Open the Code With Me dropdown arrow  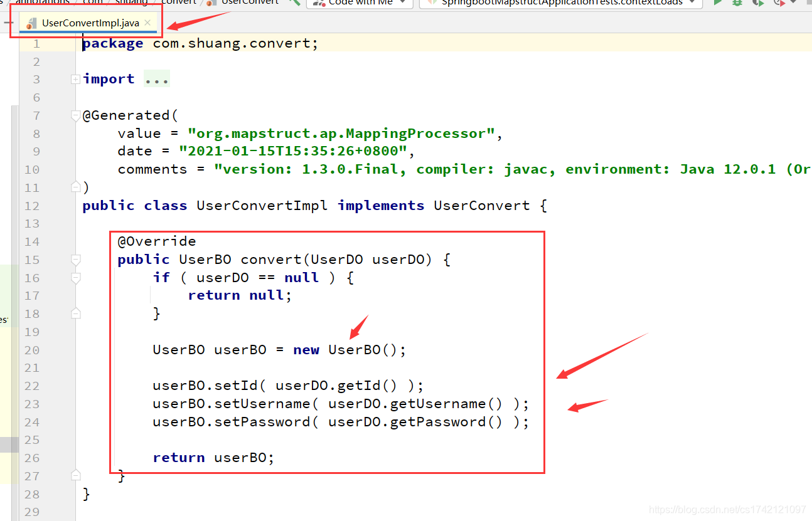pos(402,3)
